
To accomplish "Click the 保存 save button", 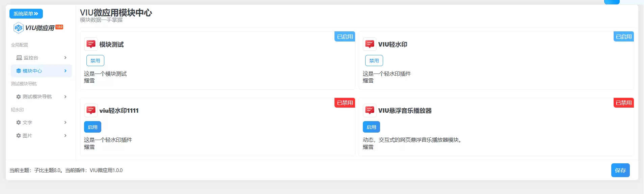I will click(x=620, y=170).
